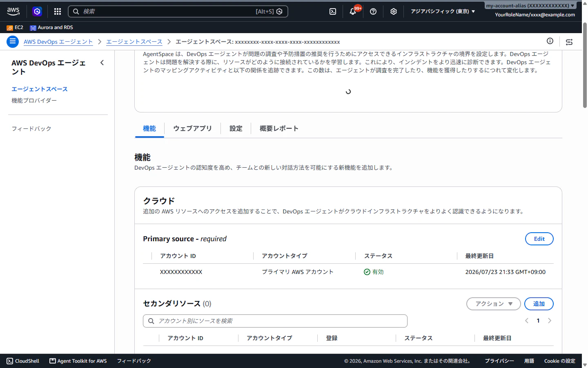Viewport: 588px width, 368px height.
Task: Open the AWS home logo
Action: [x=13, y=11]
